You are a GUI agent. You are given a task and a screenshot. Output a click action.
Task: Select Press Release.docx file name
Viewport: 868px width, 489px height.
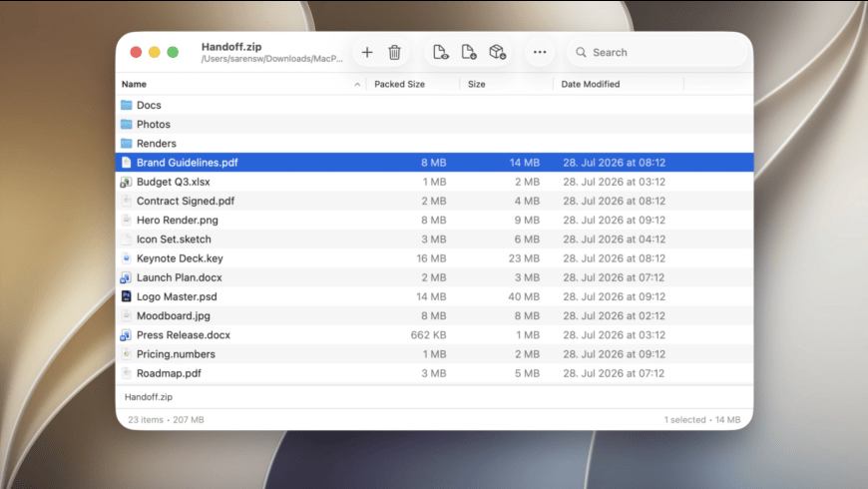184,335
